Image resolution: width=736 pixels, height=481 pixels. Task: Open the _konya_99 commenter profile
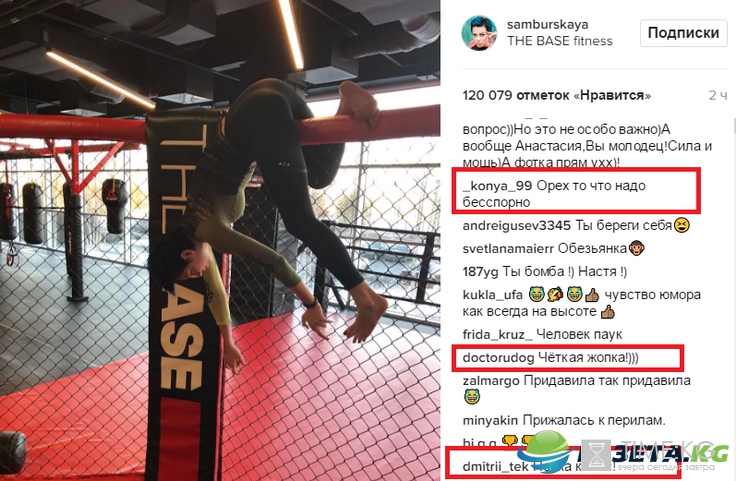tap(497, 186)
